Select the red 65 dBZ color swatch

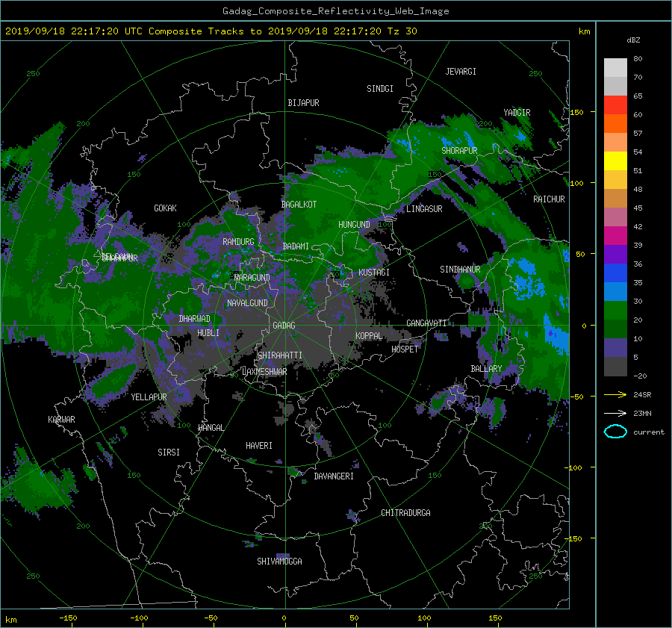[x=615, y=105]
